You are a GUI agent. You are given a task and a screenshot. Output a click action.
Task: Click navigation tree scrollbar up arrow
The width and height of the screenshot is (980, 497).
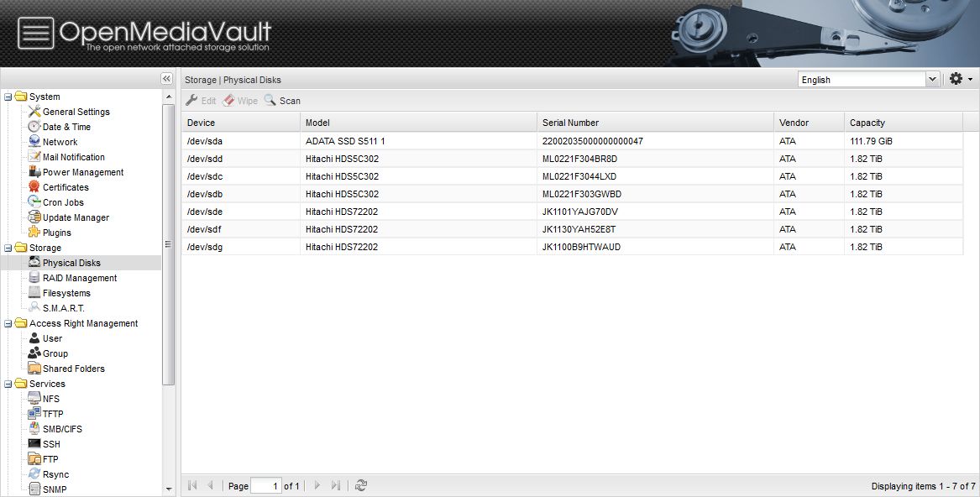(169, 97)
